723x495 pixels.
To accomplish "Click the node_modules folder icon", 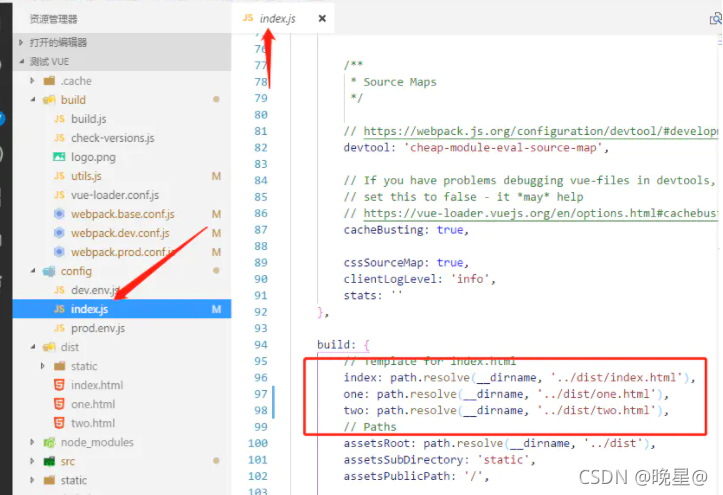I will coord(49,442).
